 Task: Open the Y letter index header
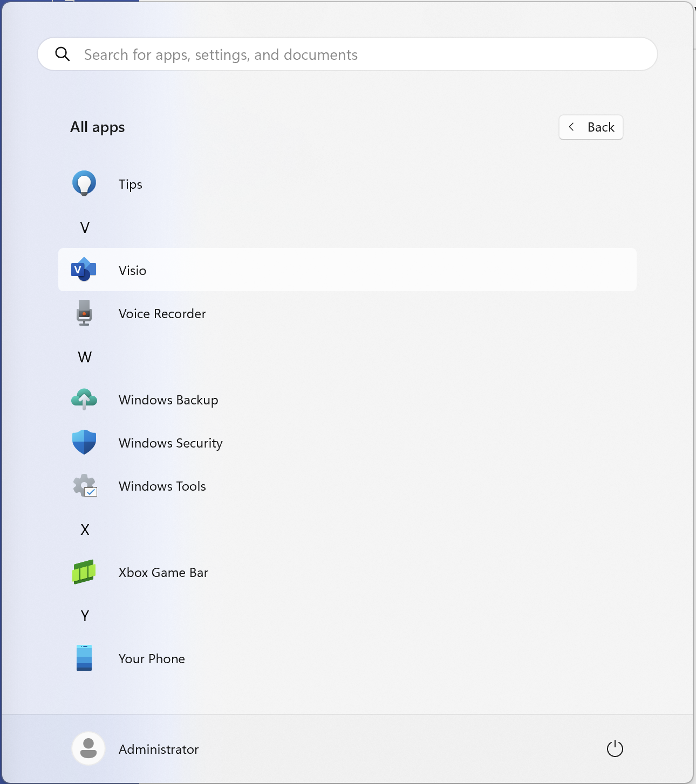[x=85, y=616]
